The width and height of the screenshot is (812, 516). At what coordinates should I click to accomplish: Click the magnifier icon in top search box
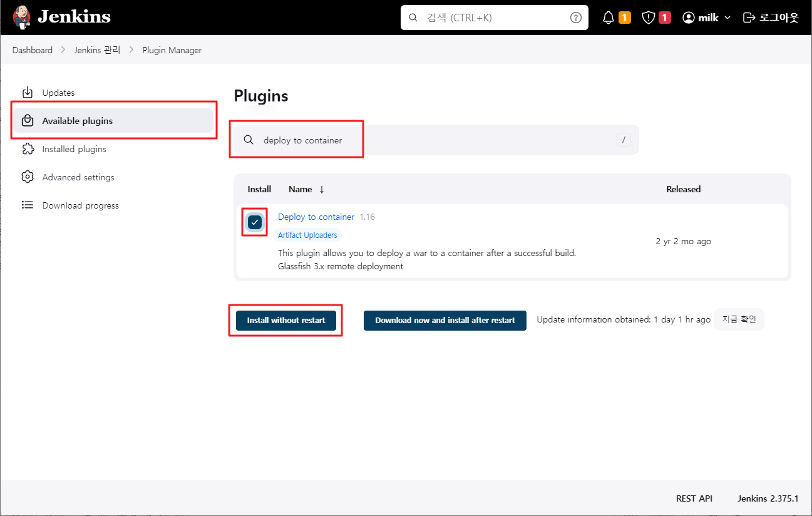point(413,18)
